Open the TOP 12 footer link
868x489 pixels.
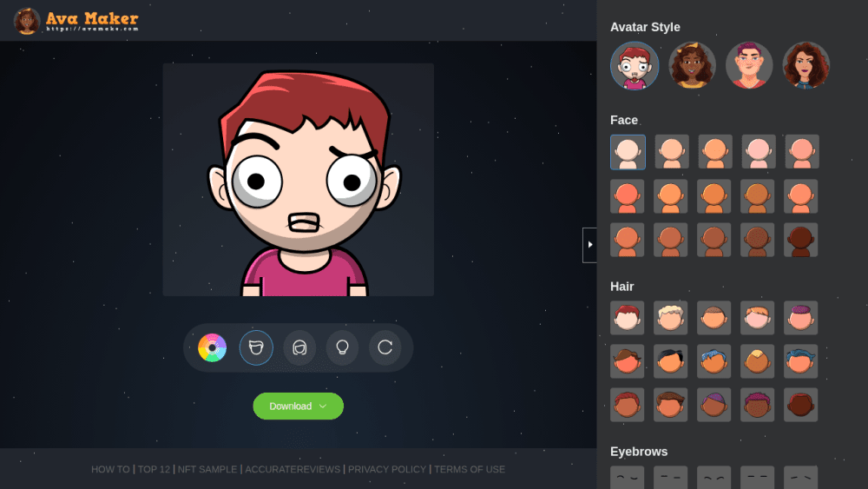[154, 469]
